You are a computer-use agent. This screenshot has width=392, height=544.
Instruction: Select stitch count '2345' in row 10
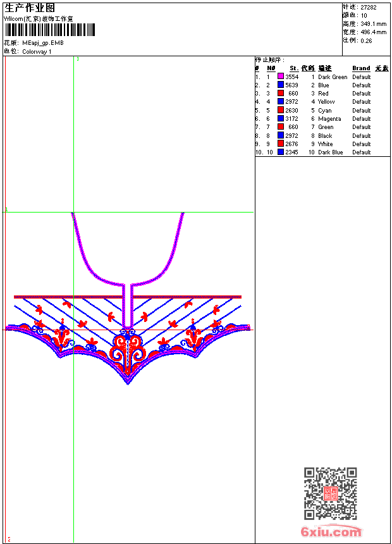pos(291,152)
